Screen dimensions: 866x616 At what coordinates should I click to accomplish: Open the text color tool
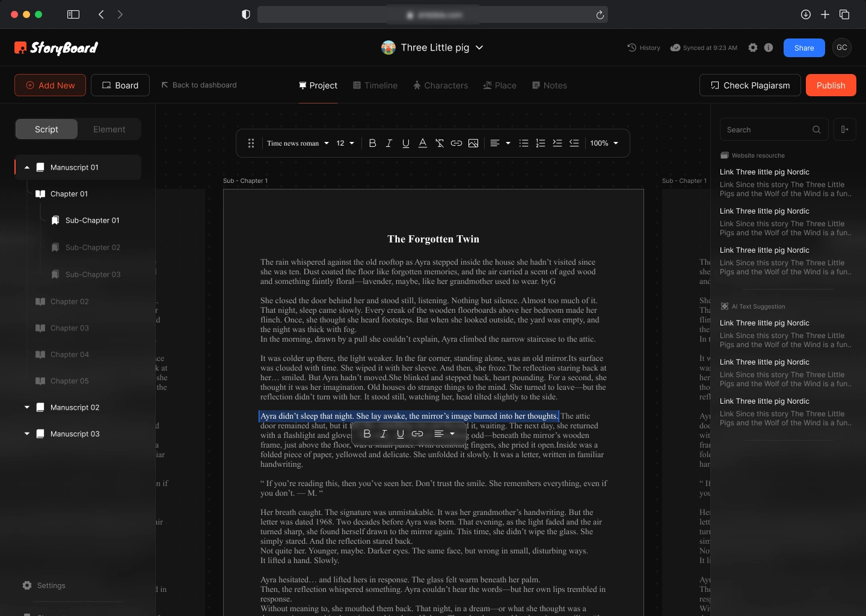[423, 143]
